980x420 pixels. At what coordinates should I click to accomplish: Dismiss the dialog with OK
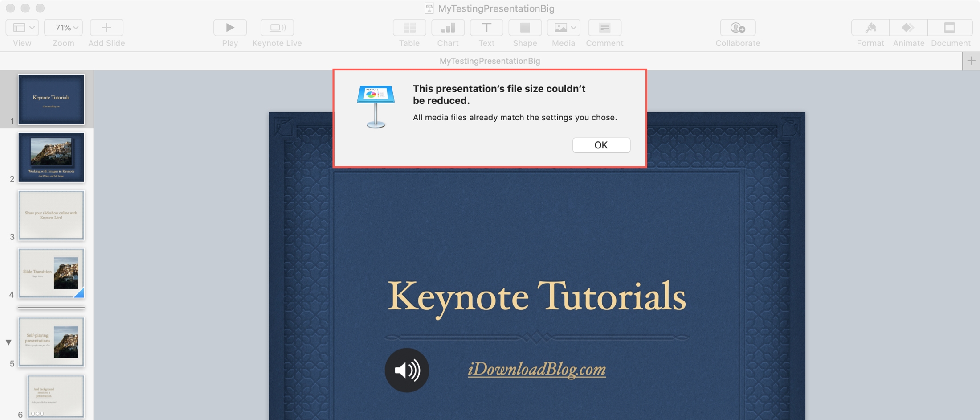[601, 145]
